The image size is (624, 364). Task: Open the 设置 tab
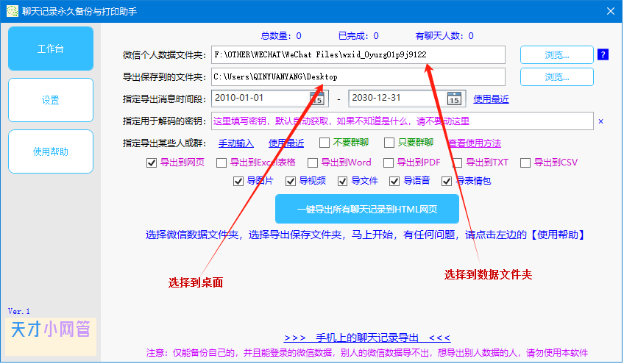(51, 100)
